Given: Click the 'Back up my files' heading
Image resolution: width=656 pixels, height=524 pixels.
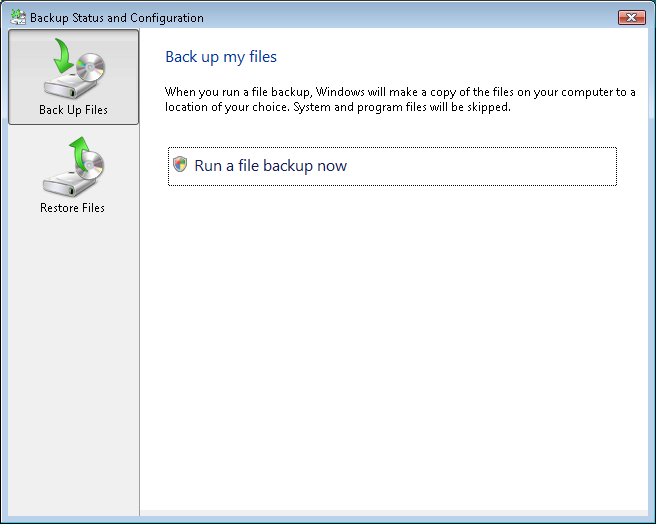Looking at the screenshot, I should tap(221, 57).
